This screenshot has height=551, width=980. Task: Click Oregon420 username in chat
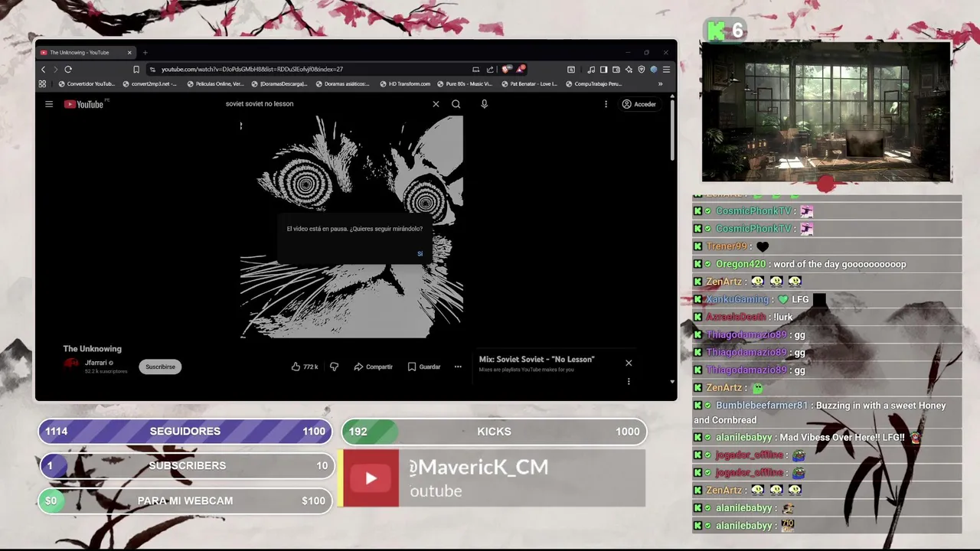click(x=742, y=264)
